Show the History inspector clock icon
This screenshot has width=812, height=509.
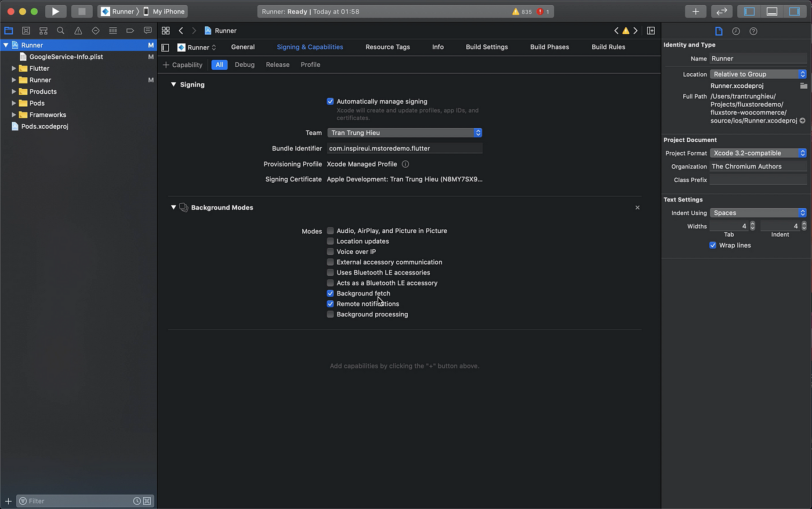pos(736,31)
